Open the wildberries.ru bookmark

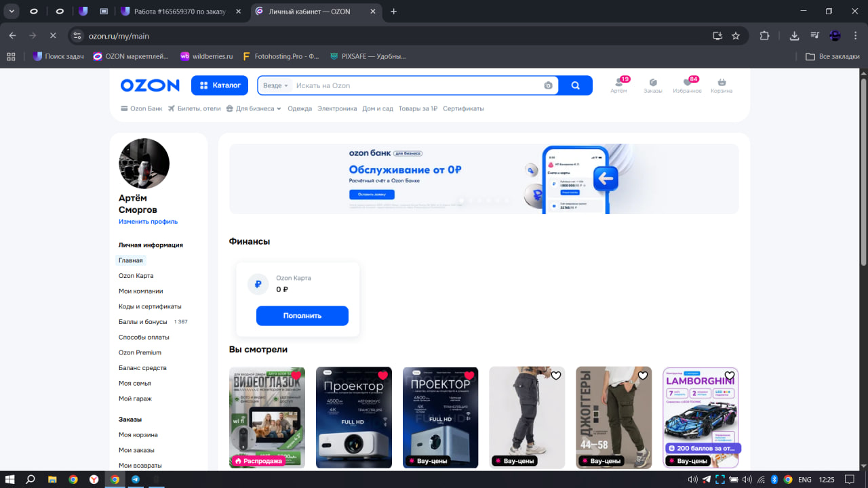pyautogui.click(x=206, y=57)
